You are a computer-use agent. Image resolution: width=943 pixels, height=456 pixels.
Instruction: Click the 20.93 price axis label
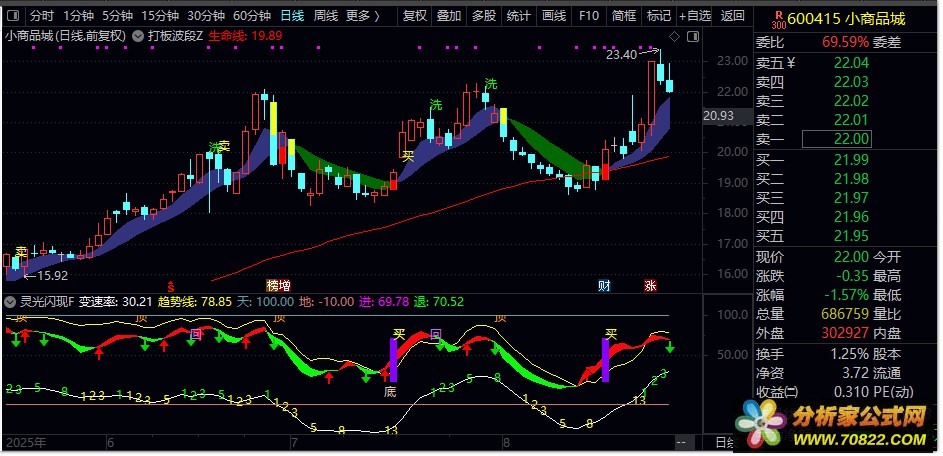(718, 116)
